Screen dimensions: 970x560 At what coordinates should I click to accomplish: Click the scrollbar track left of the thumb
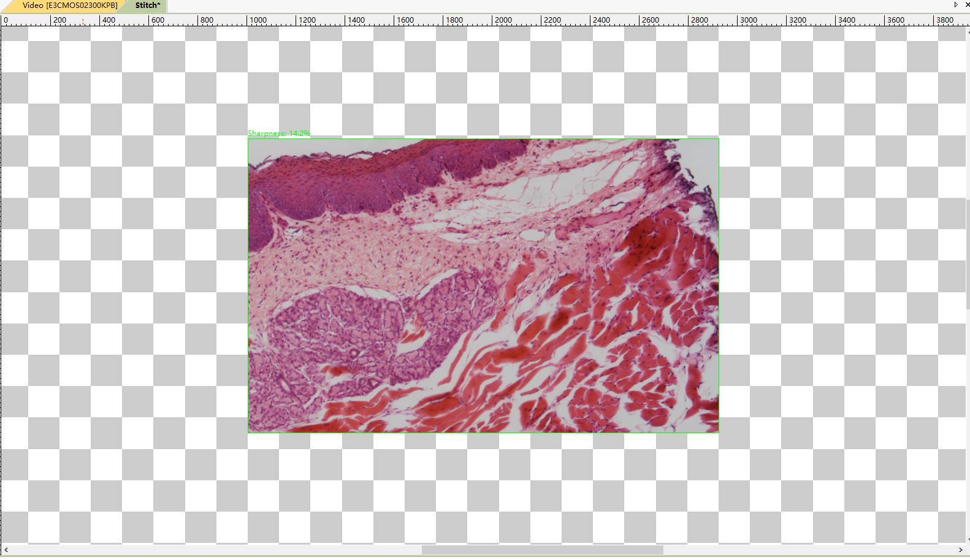click(x=215, y=550)
